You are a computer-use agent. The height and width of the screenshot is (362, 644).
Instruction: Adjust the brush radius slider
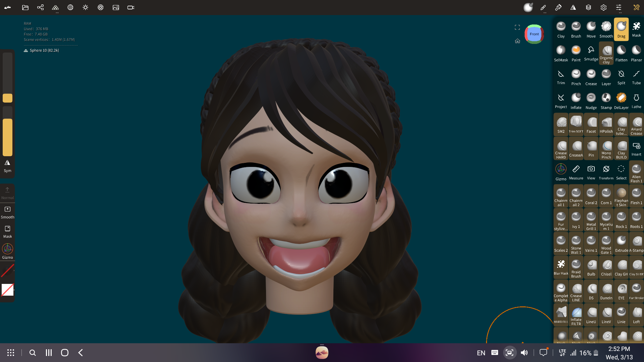7,77
